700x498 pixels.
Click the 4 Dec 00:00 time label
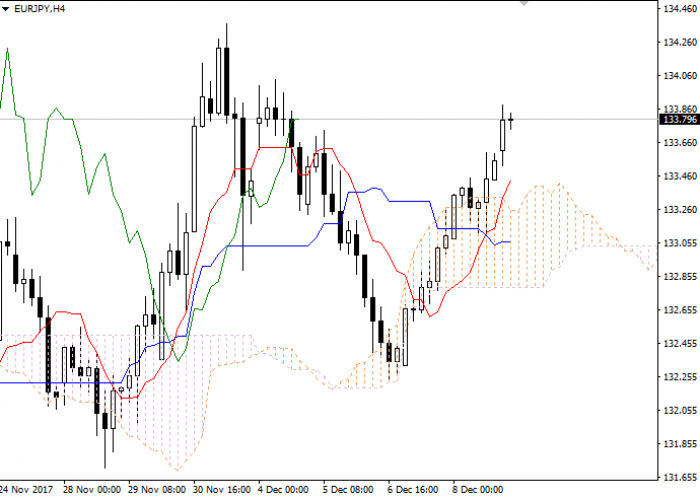283,490
